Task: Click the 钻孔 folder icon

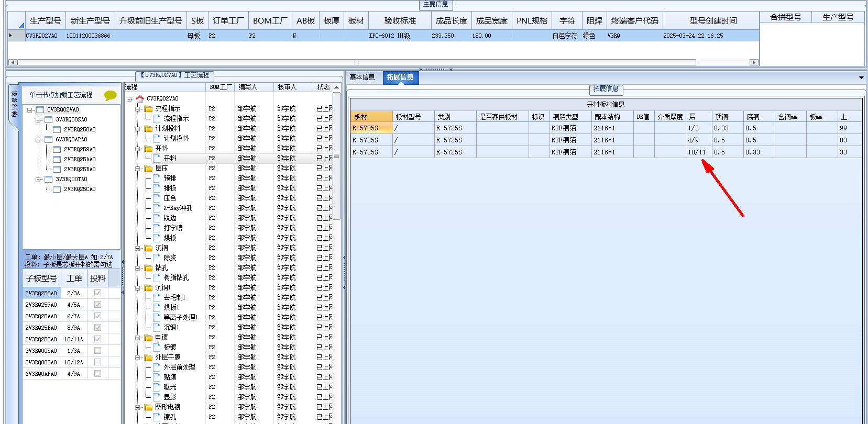Action: pos(148,268)
